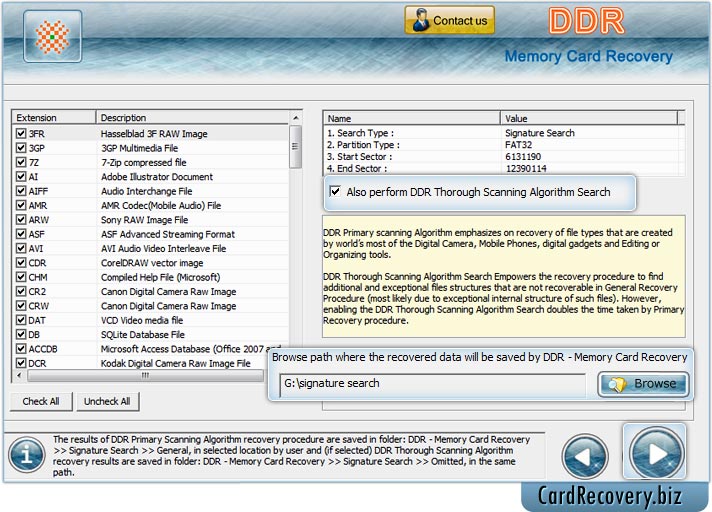Toggle the CRW extension checkbox
The height and width of the screenshot is (512, 712).
click(x=21, y=306)
